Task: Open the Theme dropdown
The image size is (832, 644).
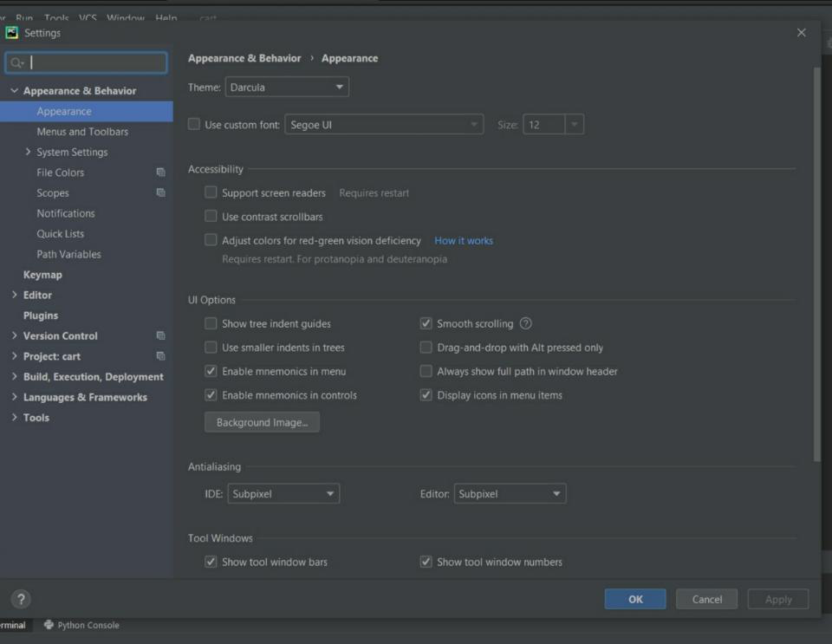Action: 287,88
